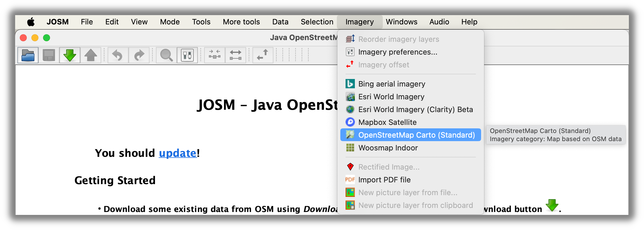The width and height of the screenshot is (644, 230).
Task: Click Reorder imagery layers entry
Action: point(410,39)
